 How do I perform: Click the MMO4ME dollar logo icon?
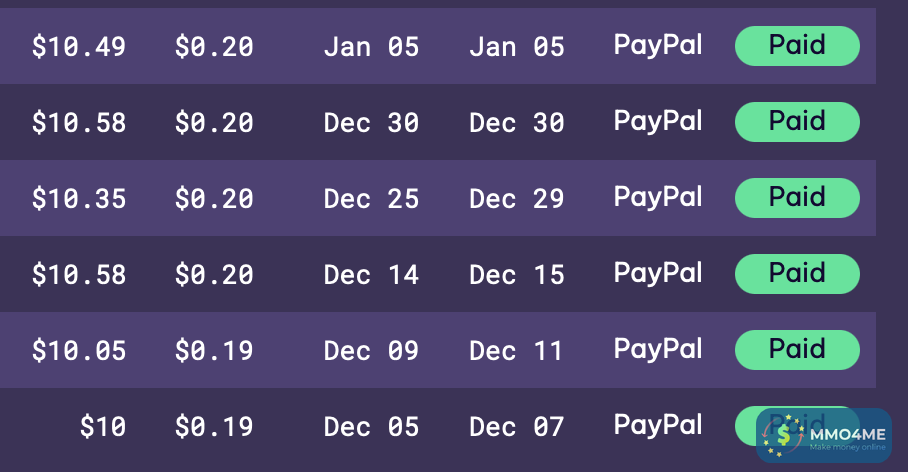pos(784,437)
